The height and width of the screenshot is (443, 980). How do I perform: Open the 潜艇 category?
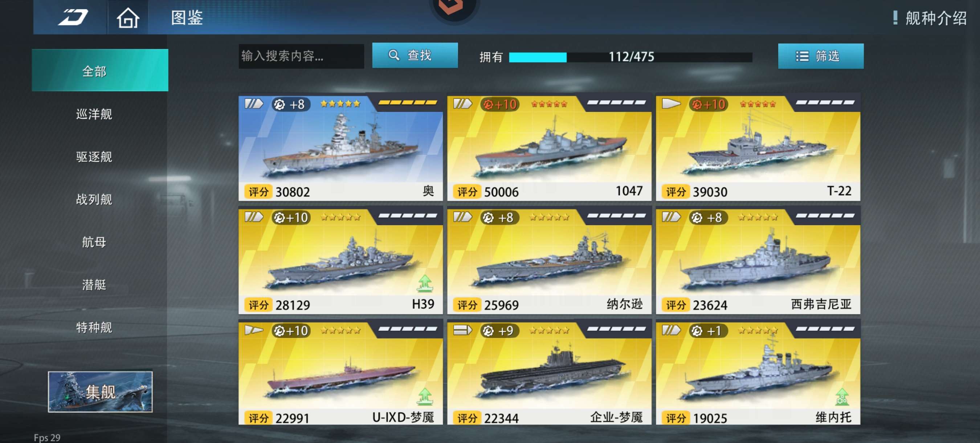94,285
